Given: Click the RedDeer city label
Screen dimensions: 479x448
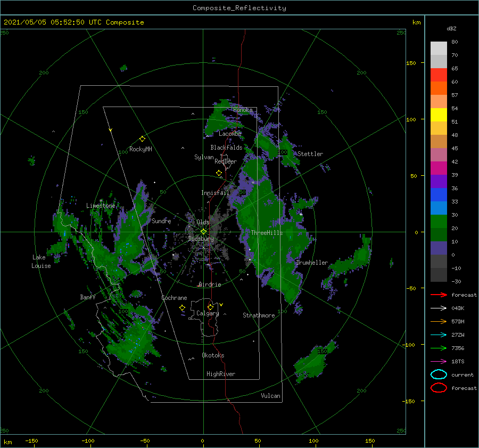Looking at the screenshot, I should click(x=226, y=161).
